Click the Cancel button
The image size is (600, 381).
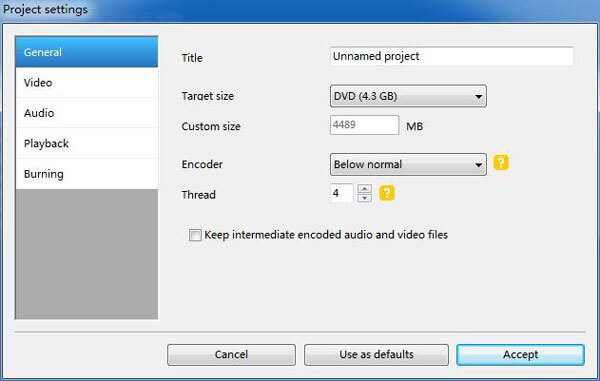point(232,355)
